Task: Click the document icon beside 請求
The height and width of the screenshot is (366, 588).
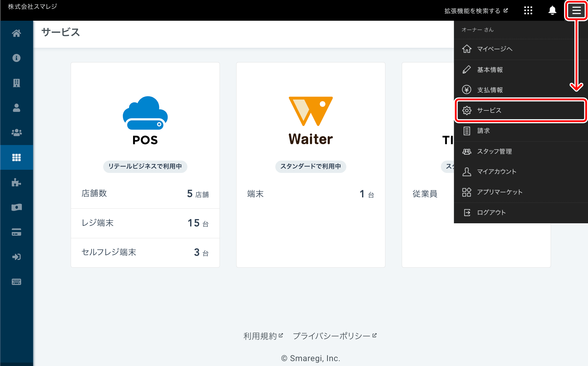Action: [467, 131]
